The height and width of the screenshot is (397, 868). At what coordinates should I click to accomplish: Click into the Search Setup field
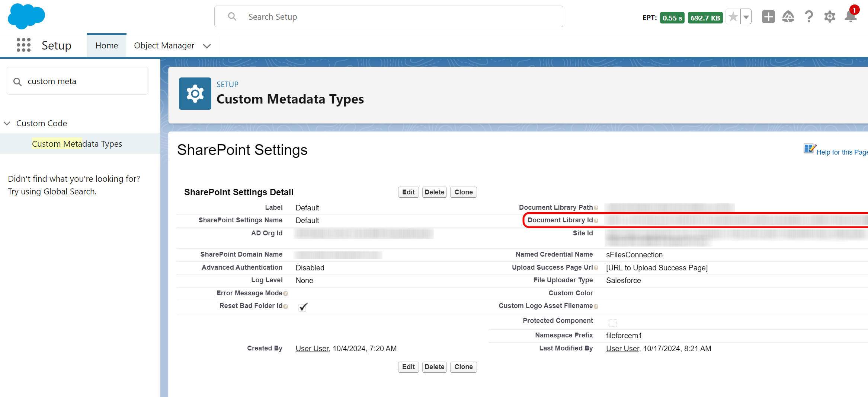click(388, 17)
